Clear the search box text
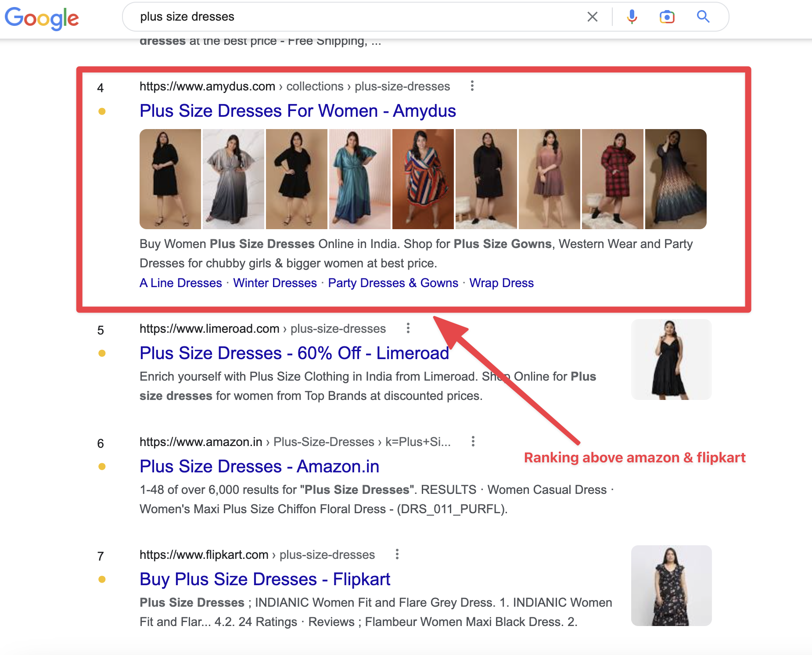 click(x=592, y=17)
